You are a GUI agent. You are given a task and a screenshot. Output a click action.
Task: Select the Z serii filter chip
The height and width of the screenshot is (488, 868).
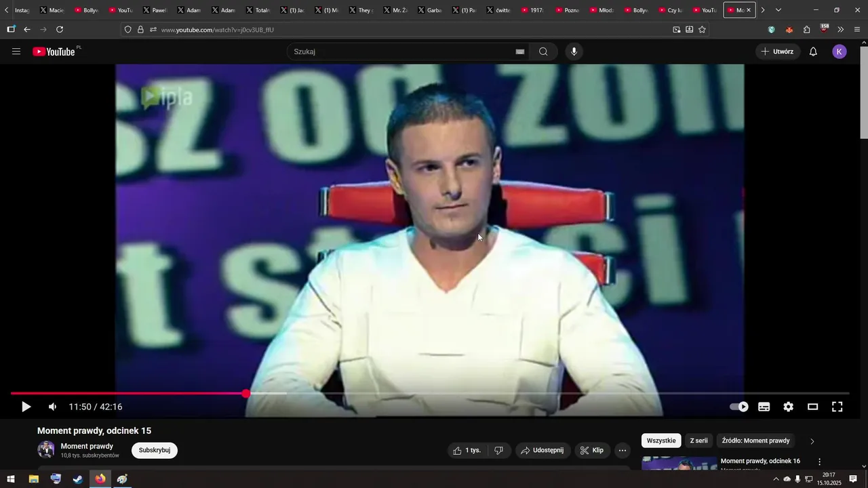coord(699,441)
